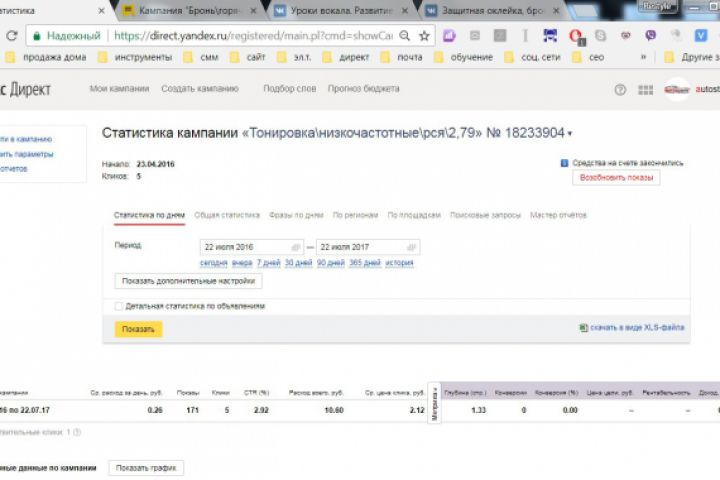The image size is (720, 480).
Task: Open the 'продажа дома' bookmark folder
Action: 46,57
